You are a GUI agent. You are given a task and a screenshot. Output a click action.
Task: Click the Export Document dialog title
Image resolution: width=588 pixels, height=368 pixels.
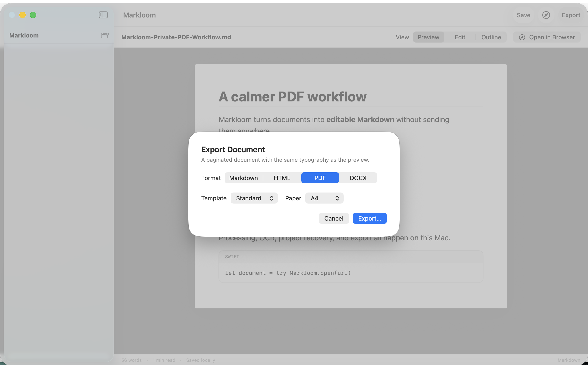[233, 149]
